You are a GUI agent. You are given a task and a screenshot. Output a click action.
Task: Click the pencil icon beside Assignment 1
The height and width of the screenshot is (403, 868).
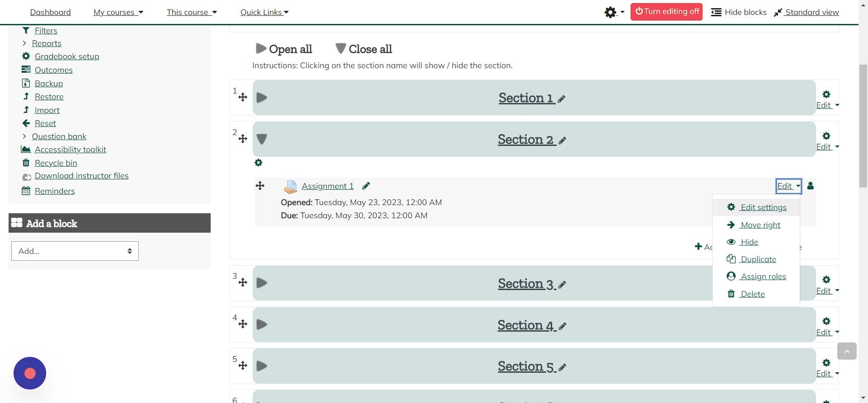pyautogui.click(x=366, y=186)
